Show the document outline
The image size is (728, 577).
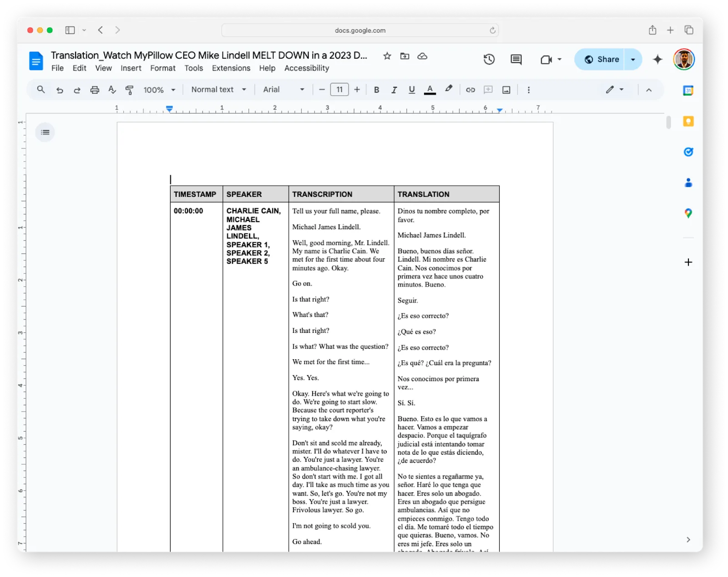45,132
